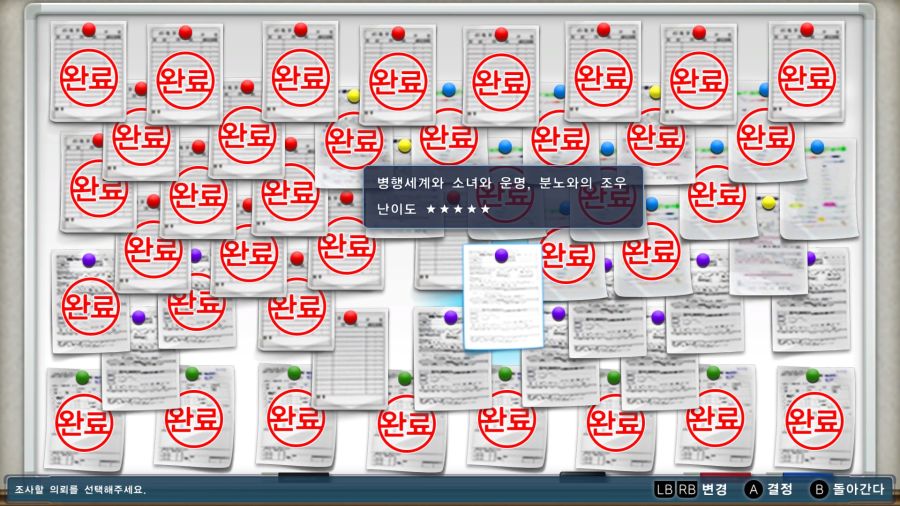Open the blue-glowing highlighted request sheet

(x=503, y=297)
